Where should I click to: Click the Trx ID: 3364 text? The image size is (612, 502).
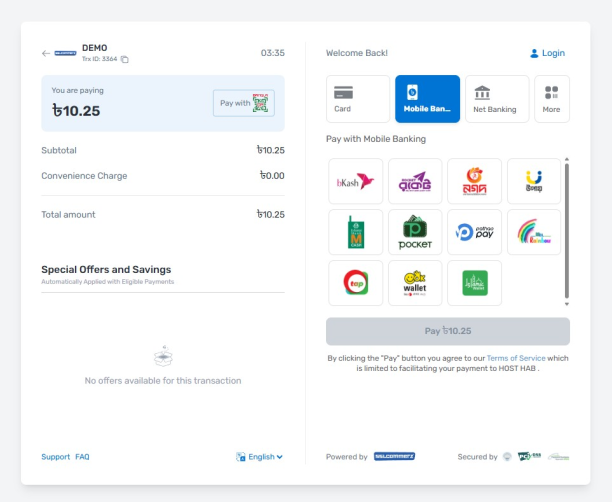click(x=100, y=59)
